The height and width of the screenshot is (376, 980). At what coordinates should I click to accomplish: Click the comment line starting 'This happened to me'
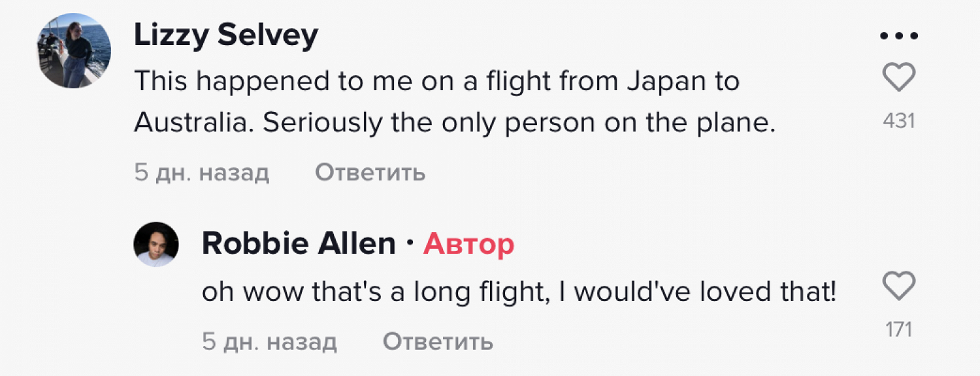[x=436, y=82]
